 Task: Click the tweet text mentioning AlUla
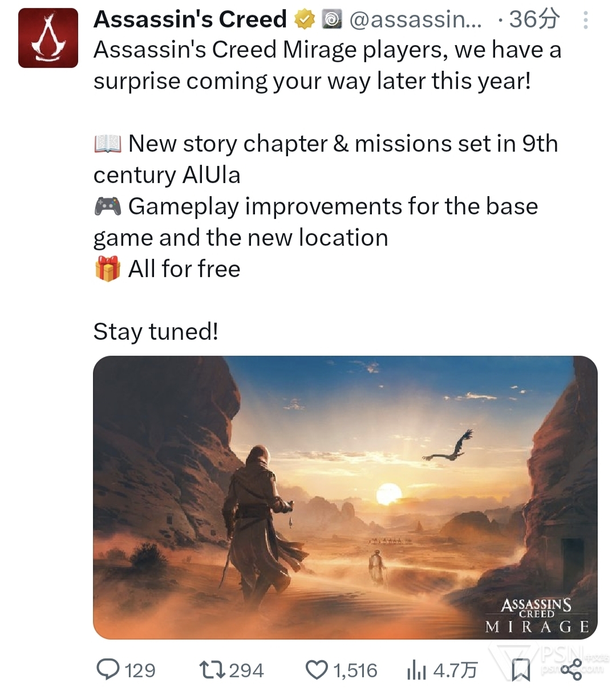pos(326,159)
